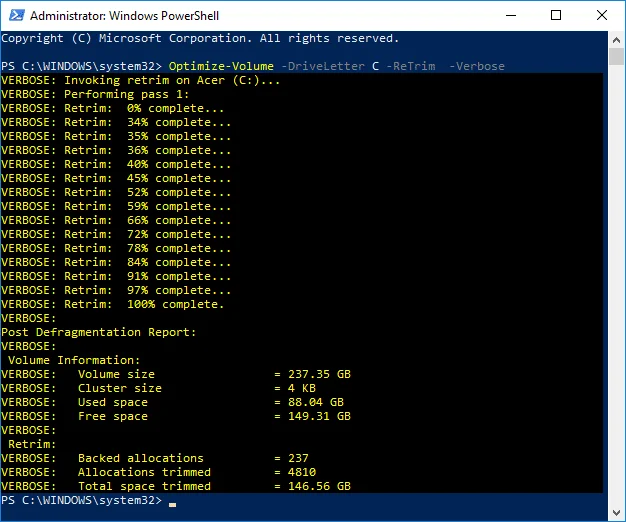Minimize the PowerShell window
The image size is (626, 522).
click(x=511, y=16)
